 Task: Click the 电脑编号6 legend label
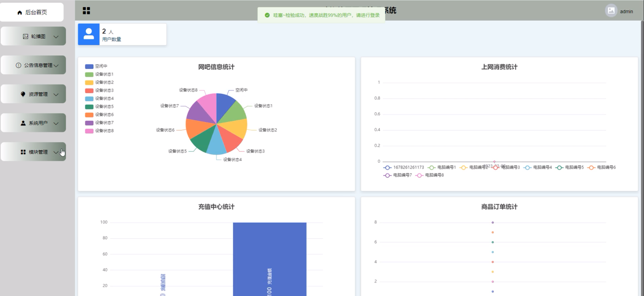pos(606,167)
